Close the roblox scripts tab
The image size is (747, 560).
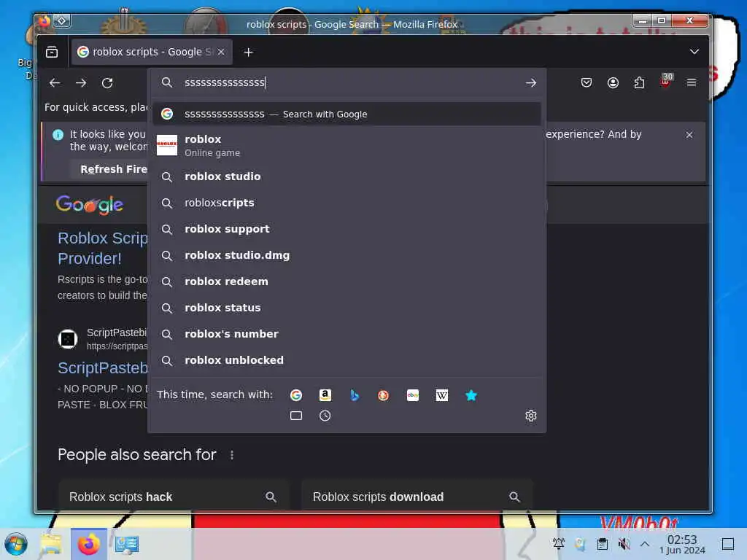(221, 52)
